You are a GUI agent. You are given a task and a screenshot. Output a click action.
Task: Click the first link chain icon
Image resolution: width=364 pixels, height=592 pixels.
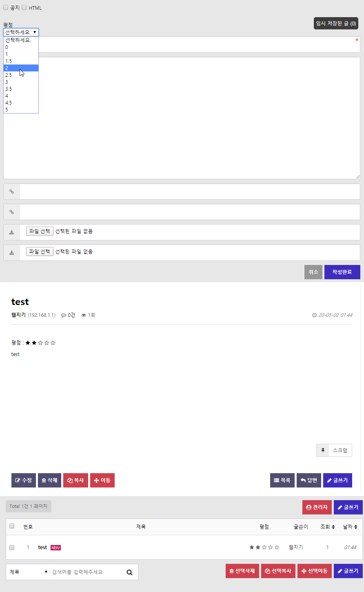[x=12, y=191]
